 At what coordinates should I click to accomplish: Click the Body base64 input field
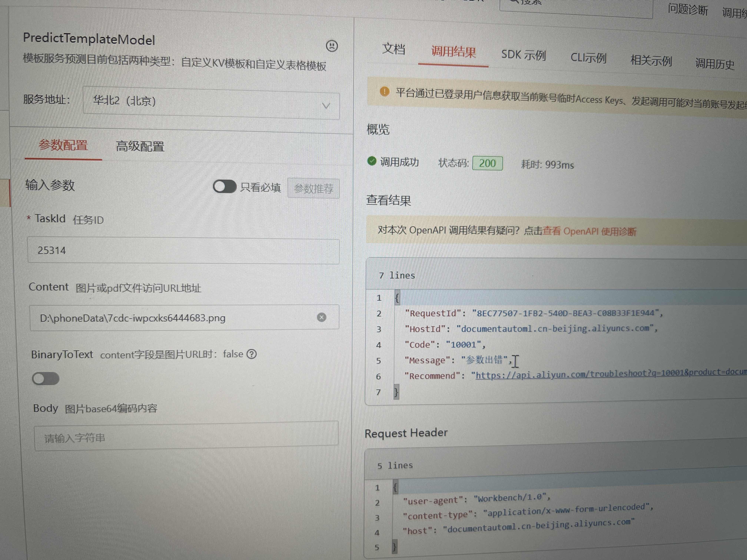click(186, 436)
